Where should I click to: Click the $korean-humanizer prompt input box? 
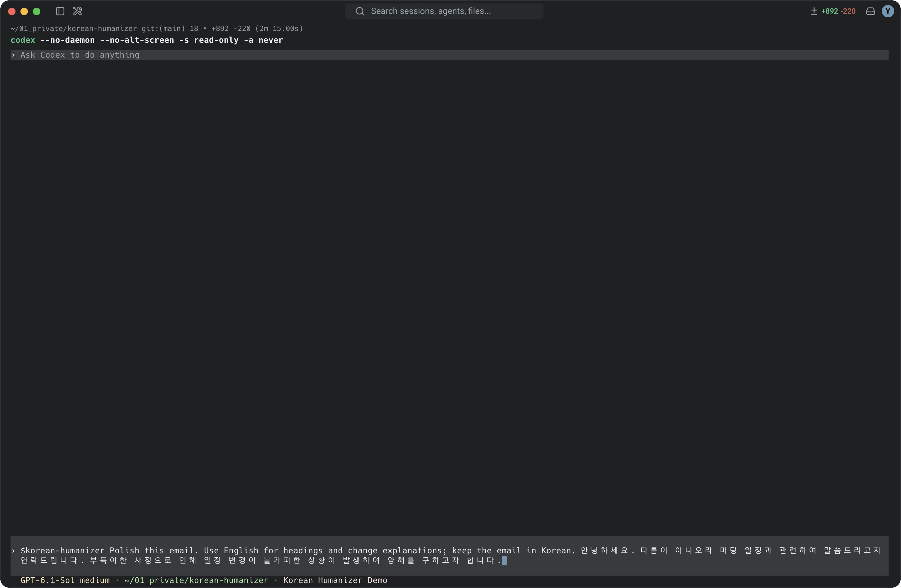click(x=449, y=555)
